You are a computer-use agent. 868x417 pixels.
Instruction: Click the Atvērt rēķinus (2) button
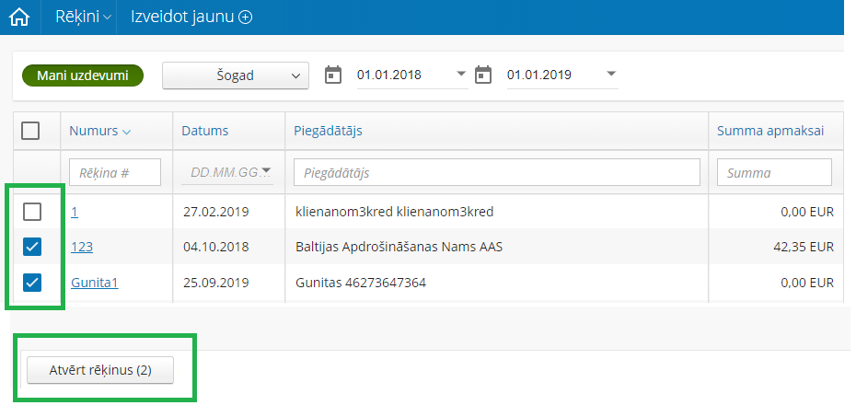tap(99, 370)
